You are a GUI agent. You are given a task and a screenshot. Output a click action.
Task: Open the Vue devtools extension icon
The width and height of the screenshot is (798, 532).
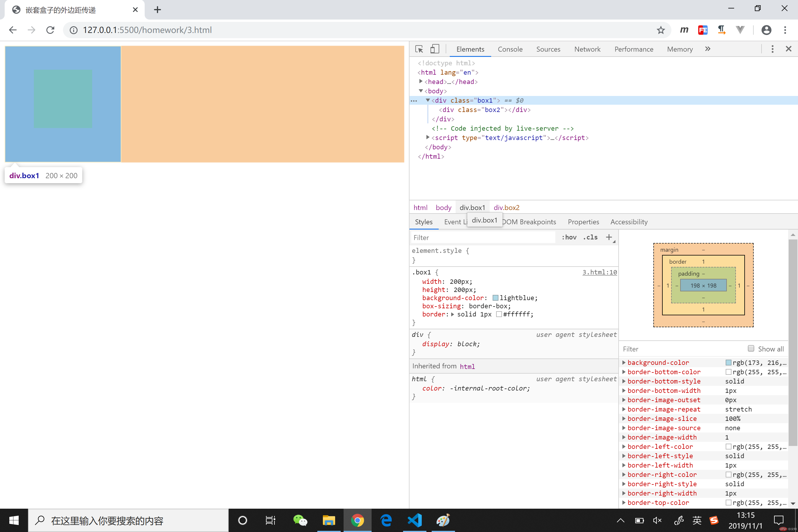(740, 30)
